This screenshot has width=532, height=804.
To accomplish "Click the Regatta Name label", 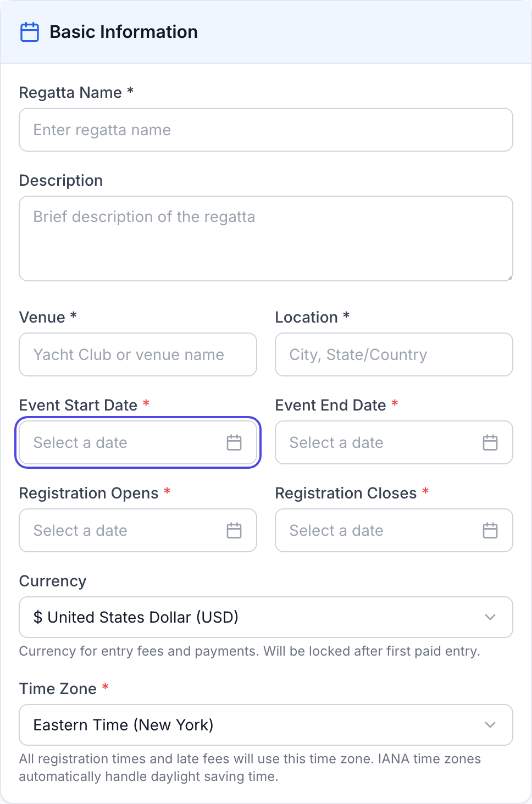I will pos(70,92).
